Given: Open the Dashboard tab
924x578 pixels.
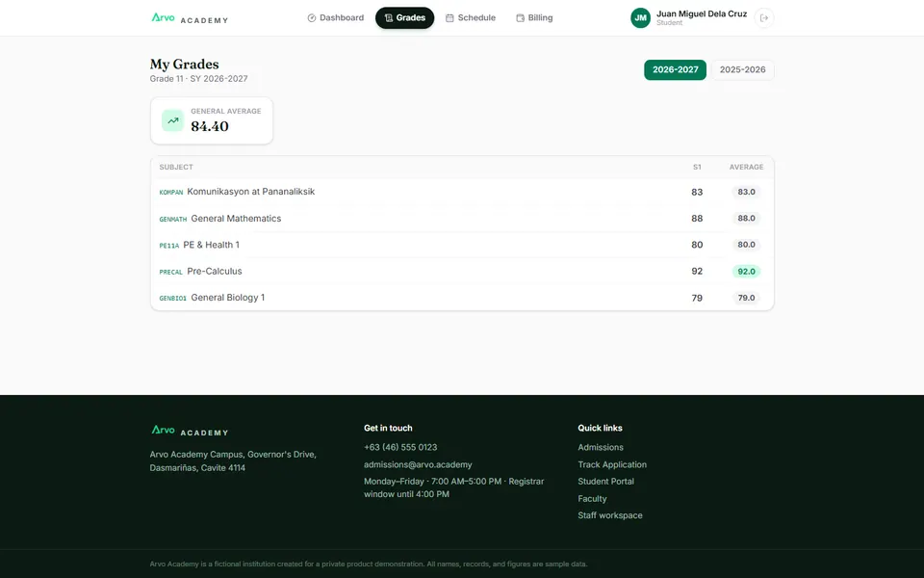Looking at the screenshot, I should (x=335, y=17).
